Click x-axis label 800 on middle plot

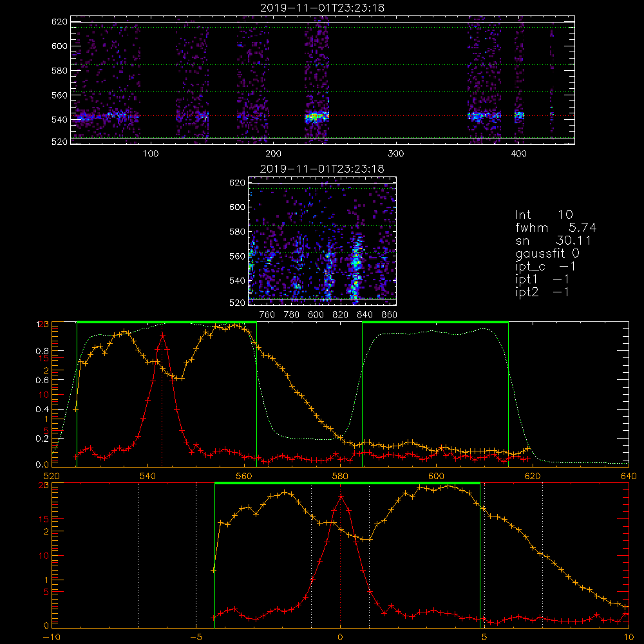[316, 315]
